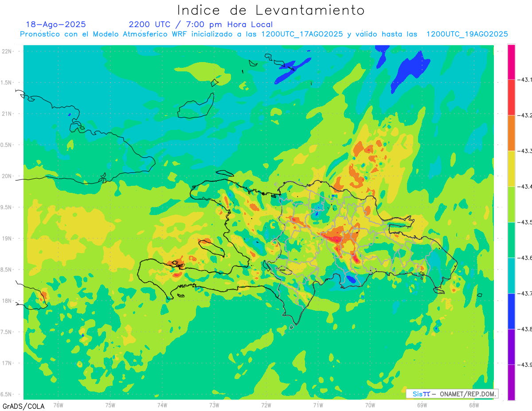The height and width of the screenshot is (411, 532).
Task: Click legend value -43.7
Action: [x=525, y=294]
